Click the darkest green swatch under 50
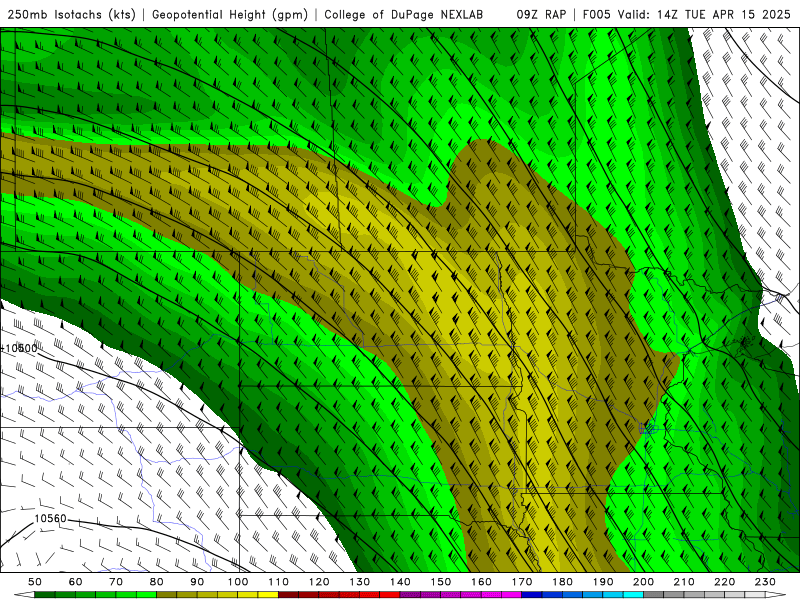This screenshot has height=600, width=800. pyautogui.click(x=45, y=594)
